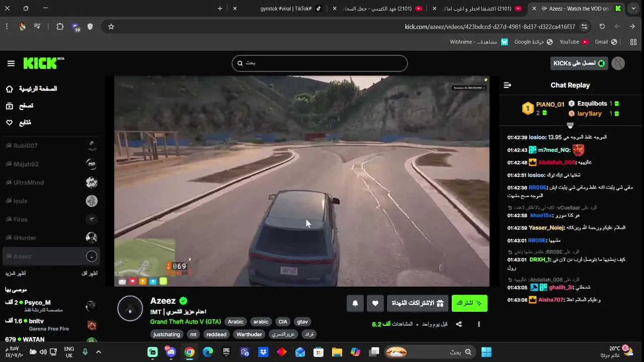This screenshot has height=362, width=644.
Task: Expand the chat leaderboard chevron
Action: click(570, 125)
